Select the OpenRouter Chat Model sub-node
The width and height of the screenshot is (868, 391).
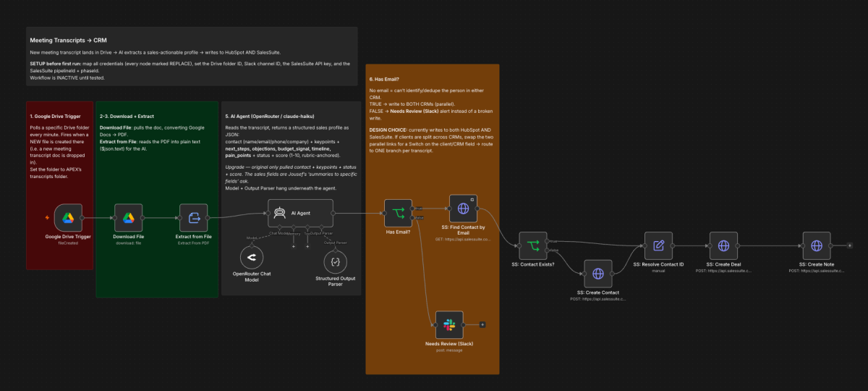(x=252, y=257)
